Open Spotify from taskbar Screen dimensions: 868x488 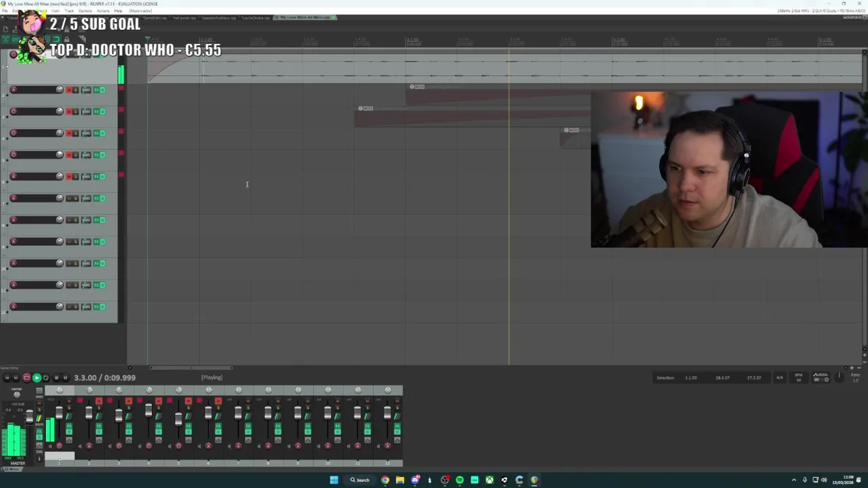click(460, 480)
